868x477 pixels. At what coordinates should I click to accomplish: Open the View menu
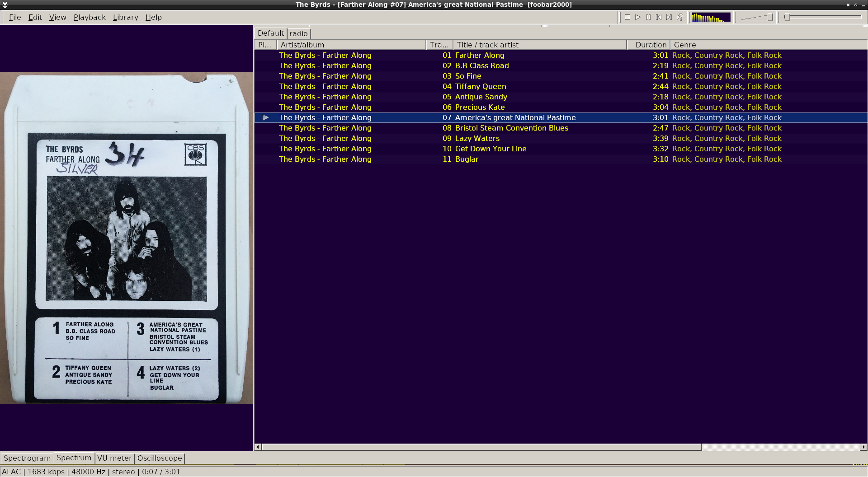[x=57, y=17]
